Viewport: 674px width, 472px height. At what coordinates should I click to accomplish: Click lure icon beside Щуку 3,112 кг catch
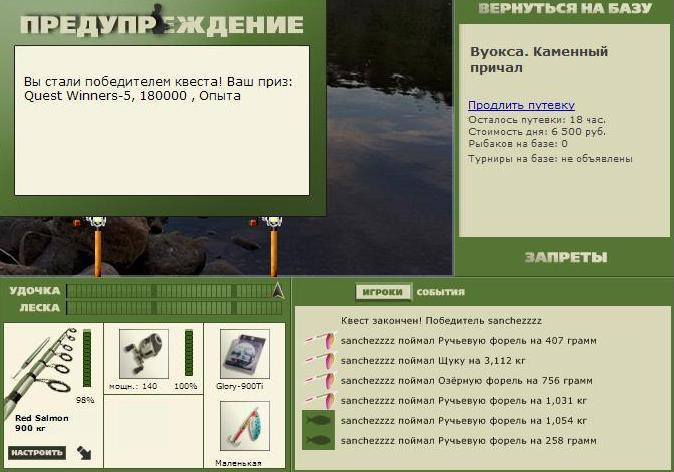319,361
